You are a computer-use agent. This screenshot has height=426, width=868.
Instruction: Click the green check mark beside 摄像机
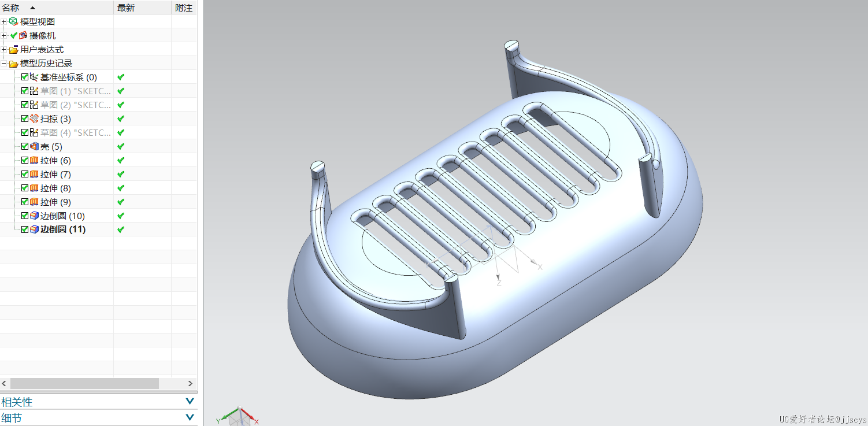(x=14, y=35)
